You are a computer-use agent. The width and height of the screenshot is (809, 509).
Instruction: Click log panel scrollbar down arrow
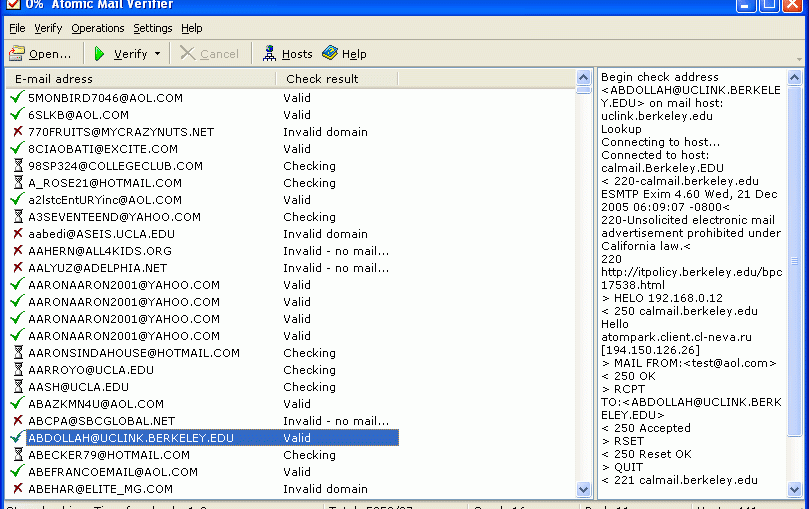coord(794,489)
